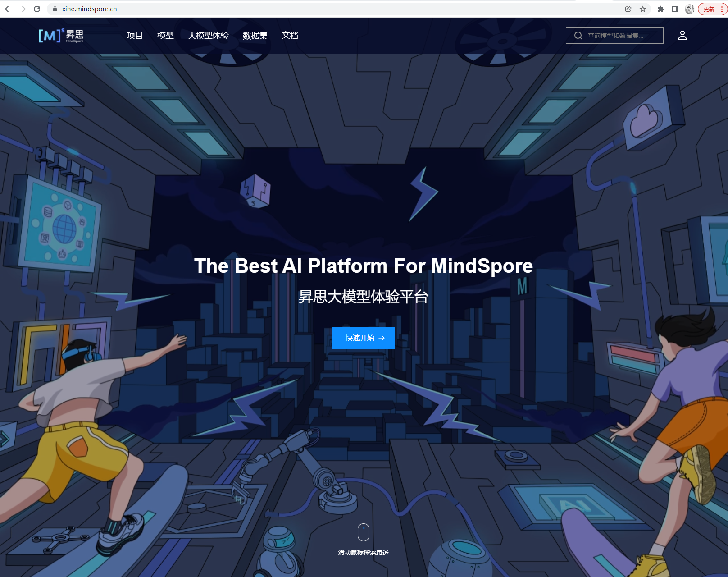Open the 文档 menu
728x577 pixels.
pyautogui.click(x=290, y=36)
